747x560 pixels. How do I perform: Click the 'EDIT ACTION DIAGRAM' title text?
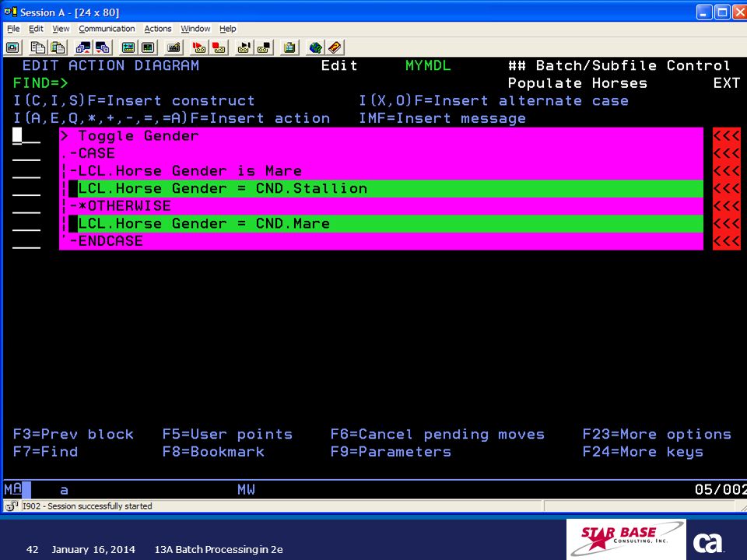[110, 65]
